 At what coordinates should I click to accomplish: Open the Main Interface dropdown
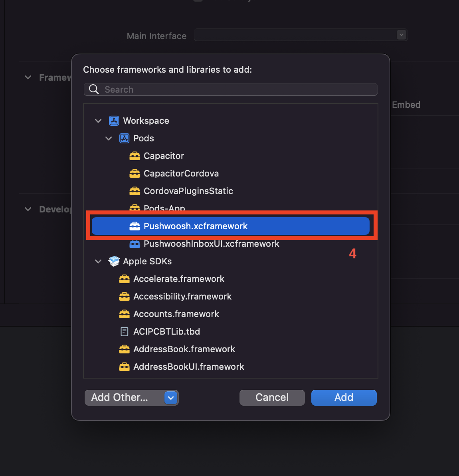pos(402,35)
